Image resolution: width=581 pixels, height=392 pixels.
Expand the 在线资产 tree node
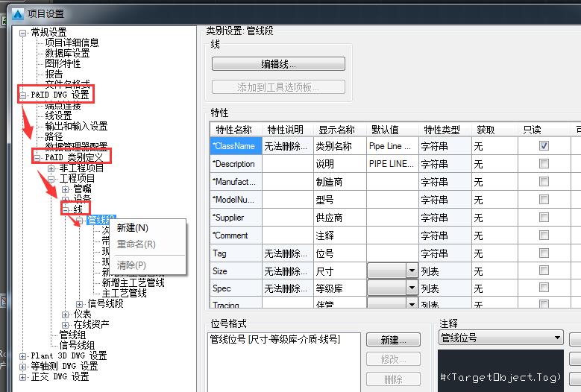coord(65,325)
